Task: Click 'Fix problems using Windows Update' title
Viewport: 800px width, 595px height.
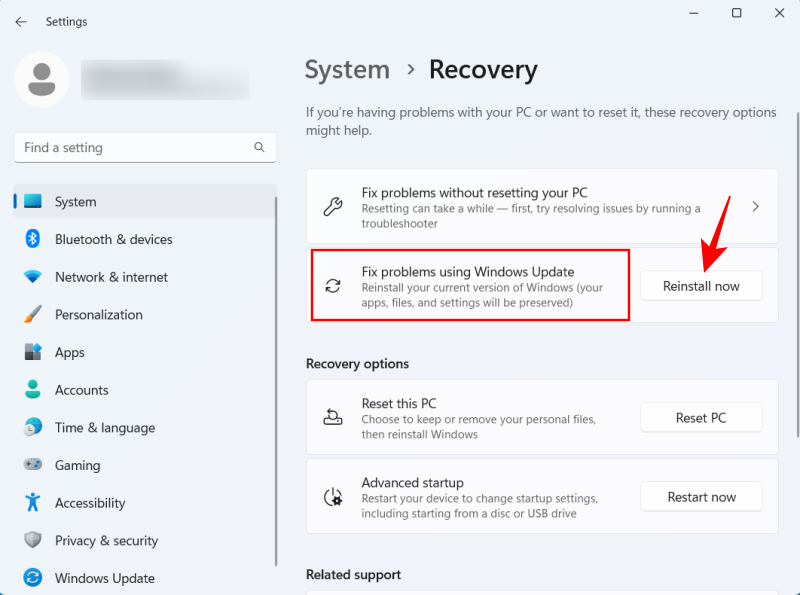Action: [x=468, y=271]
